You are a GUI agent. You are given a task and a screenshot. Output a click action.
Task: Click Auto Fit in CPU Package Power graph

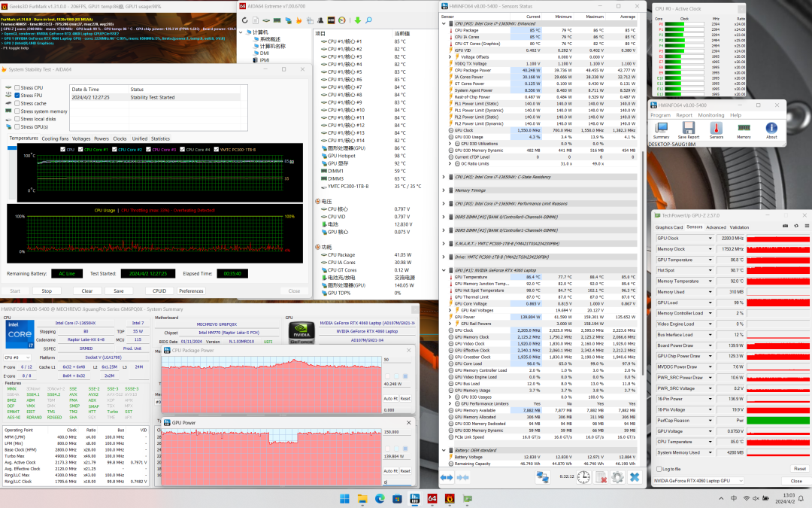[x=390, y=399]
